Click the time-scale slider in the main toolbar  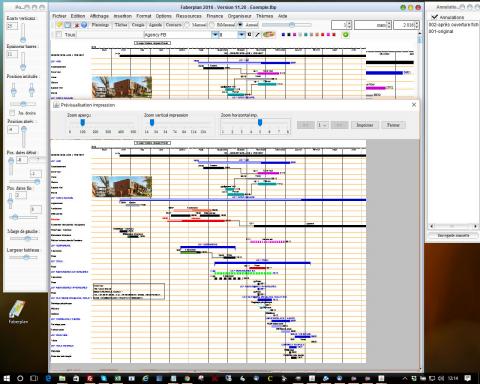287,25
